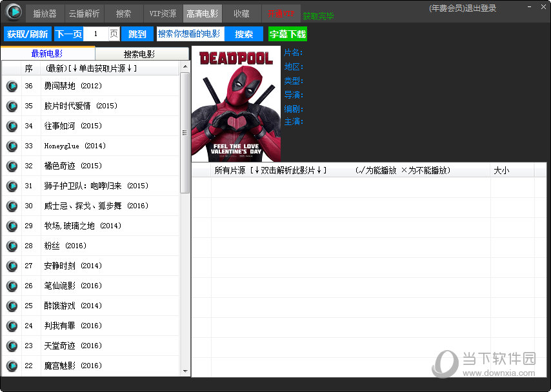Viewport: 551px width, 392px height.
Task: Focus the page number input field
Action: click(95, 34)
